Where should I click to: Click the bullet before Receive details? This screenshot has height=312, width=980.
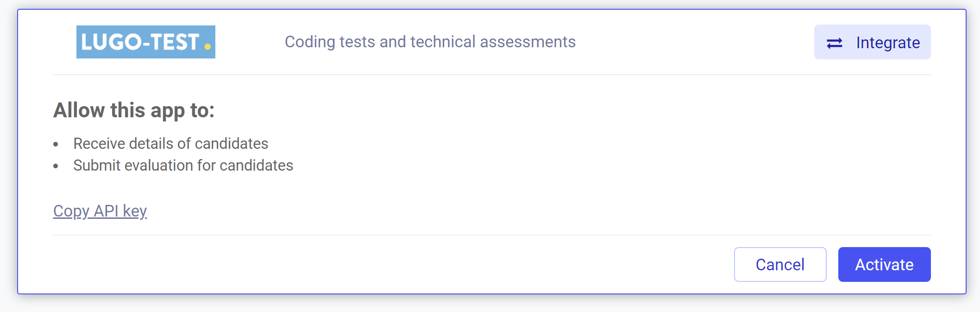click(56, 144)
